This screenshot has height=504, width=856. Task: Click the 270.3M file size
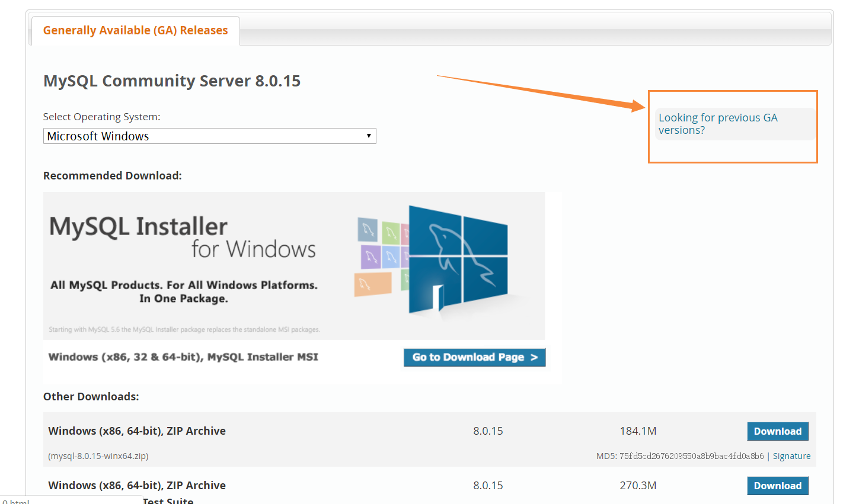(638, 486)
